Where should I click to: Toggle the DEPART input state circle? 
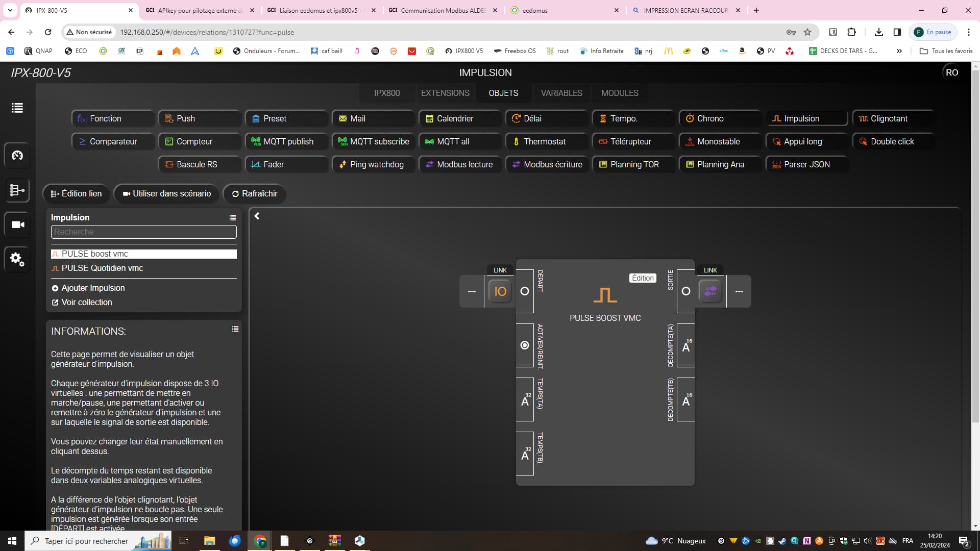point(525,291)
